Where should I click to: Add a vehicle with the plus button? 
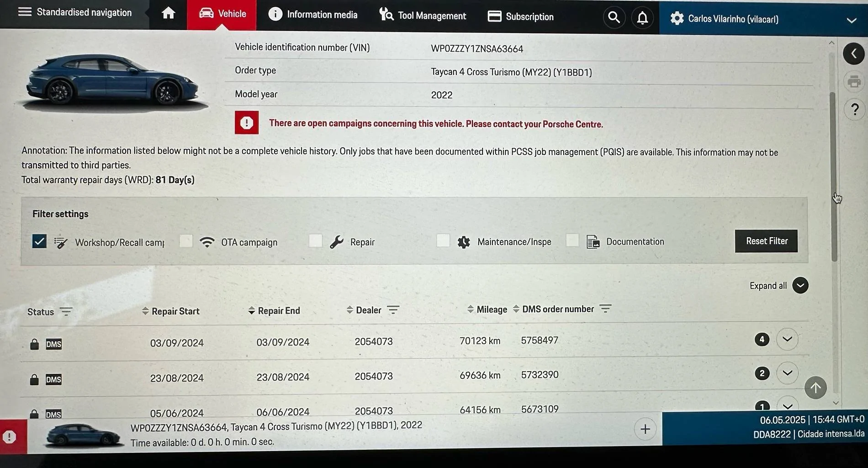coord(645,429)
